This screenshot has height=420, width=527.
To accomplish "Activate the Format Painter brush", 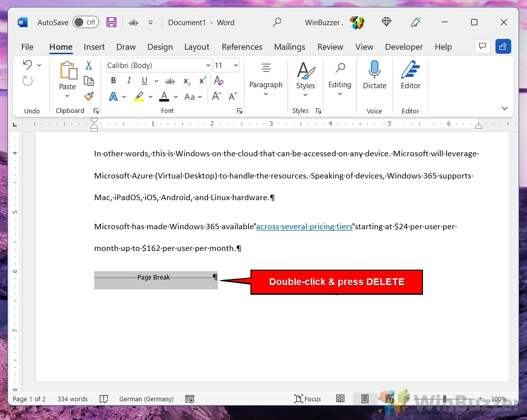I will pos(89,97).
